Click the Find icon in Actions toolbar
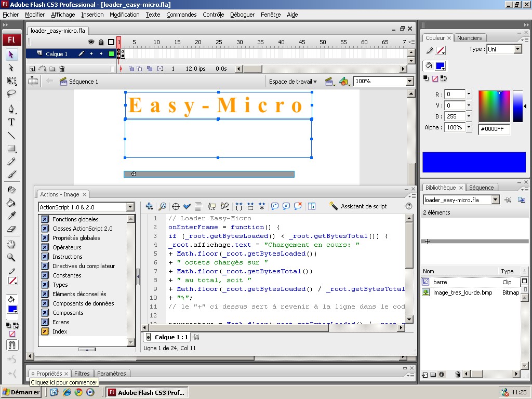 click(163, 206)
